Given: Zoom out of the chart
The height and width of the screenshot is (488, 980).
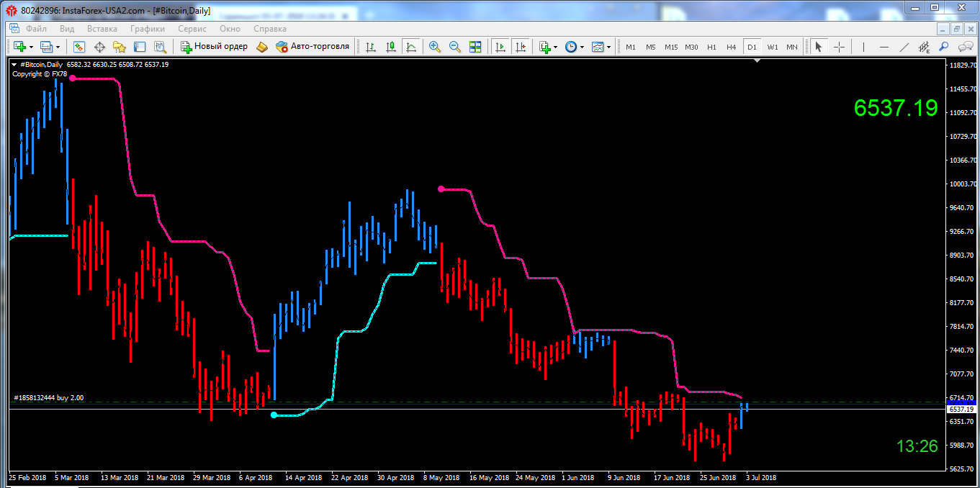Looking at the screenshot, I should click(455, 47).
